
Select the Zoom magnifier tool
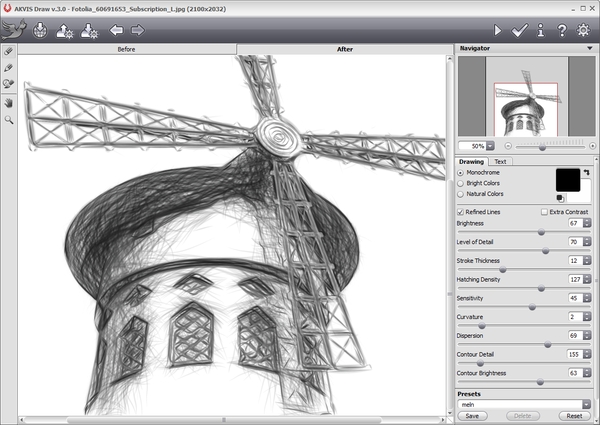(9, 119)
